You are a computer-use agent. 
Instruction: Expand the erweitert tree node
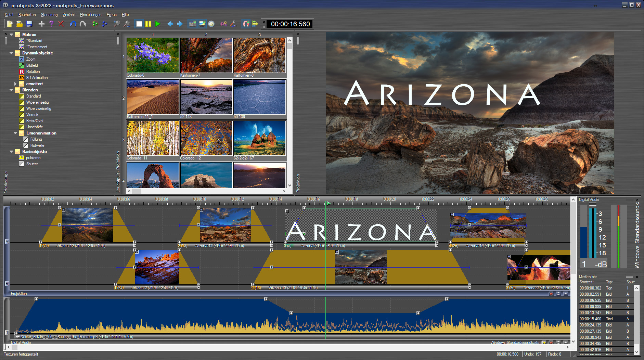point(15,84)
